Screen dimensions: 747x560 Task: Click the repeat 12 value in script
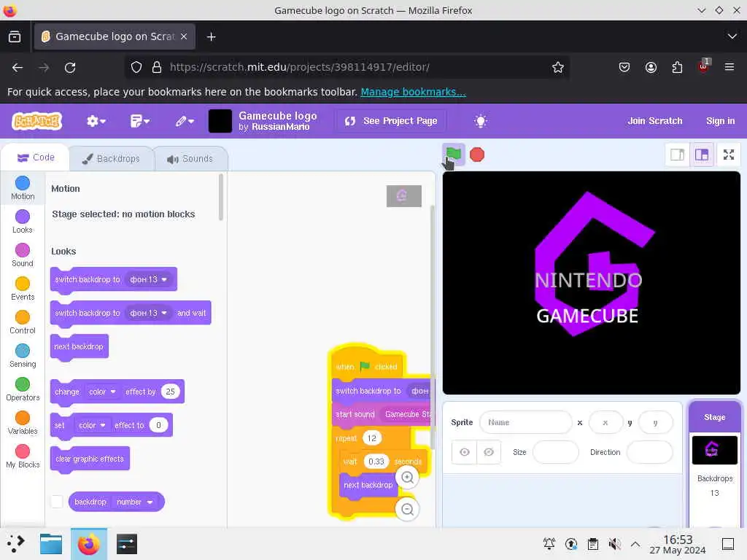coord(371,438)
